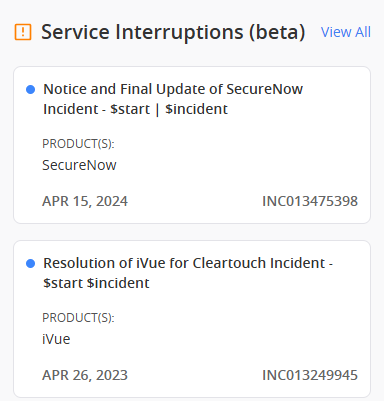Click the APR 26, 2023 date
This screenshot has width=384, height=401.
[85, 375]
